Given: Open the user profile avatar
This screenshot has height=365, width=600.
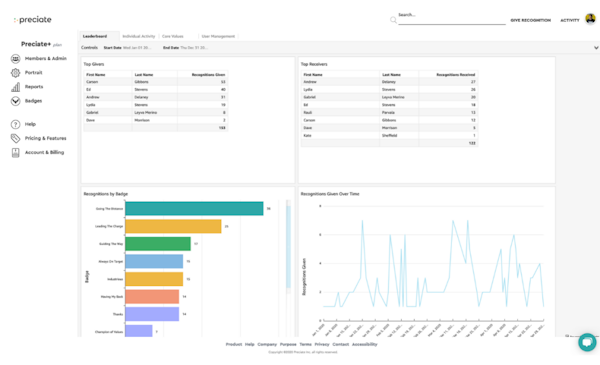Looking at the screenshot, I should coord(590,18).
